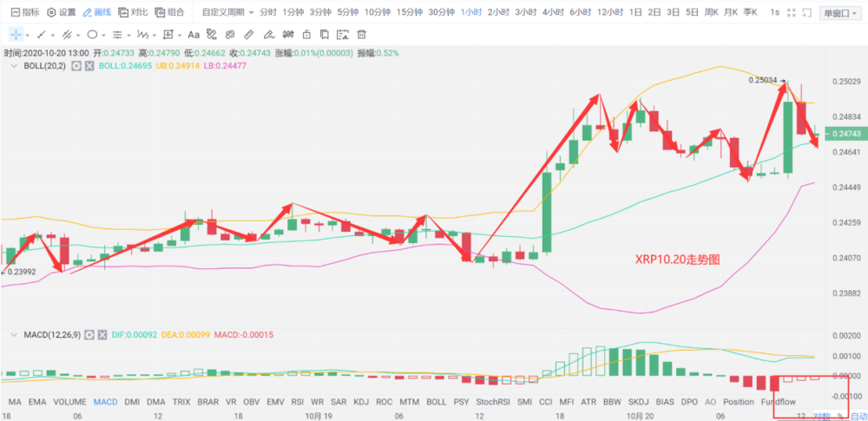Open MACD(12,26,9) indicator settings gear
868x421 pixels.
[x=89, y=335]
